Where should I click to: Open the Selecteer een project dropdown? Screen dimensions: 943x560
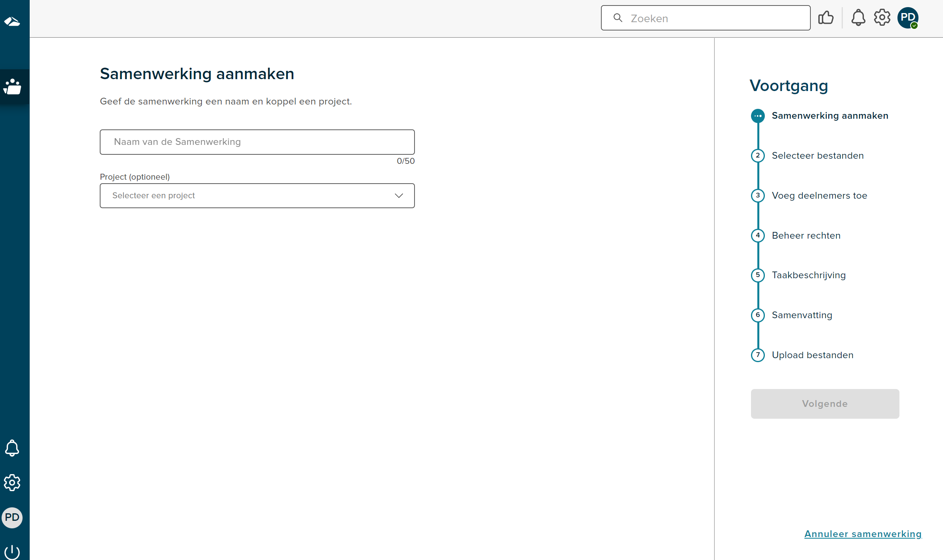[x=257, y=196]
